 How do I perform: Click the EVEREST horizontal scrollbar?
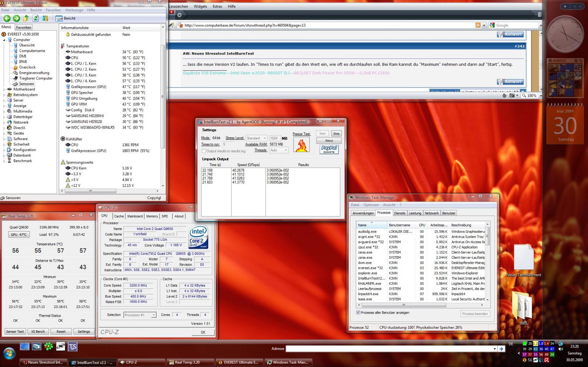(x=109, y=191)
